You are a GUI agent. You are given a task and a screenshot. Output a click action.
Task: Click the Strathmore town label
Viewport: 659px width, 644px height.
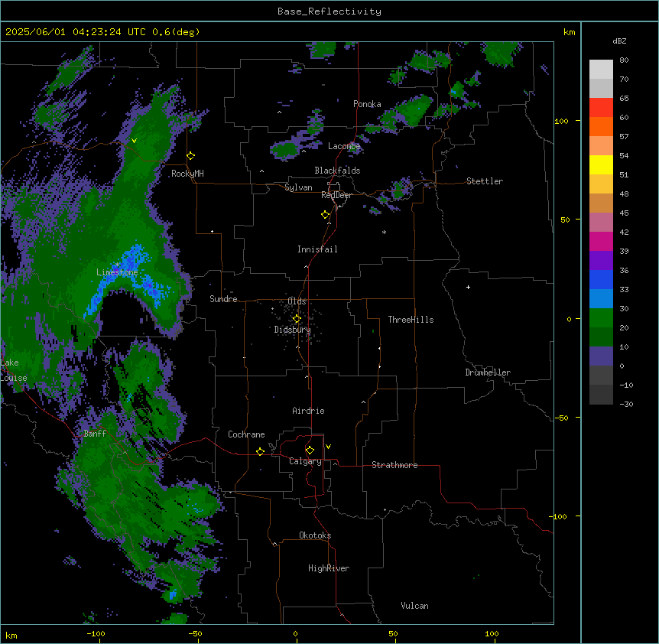click(394, 465)
